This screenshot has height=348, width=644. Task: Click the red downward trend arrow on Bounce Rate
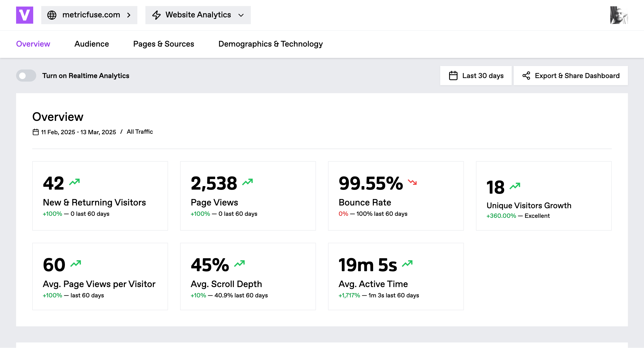coord(412,182)
